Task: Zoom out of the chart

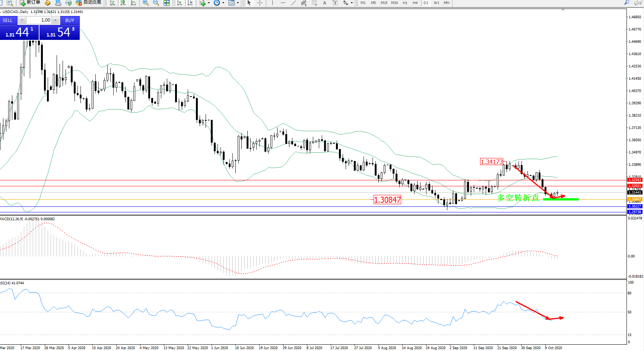Action: coord(156,3)
